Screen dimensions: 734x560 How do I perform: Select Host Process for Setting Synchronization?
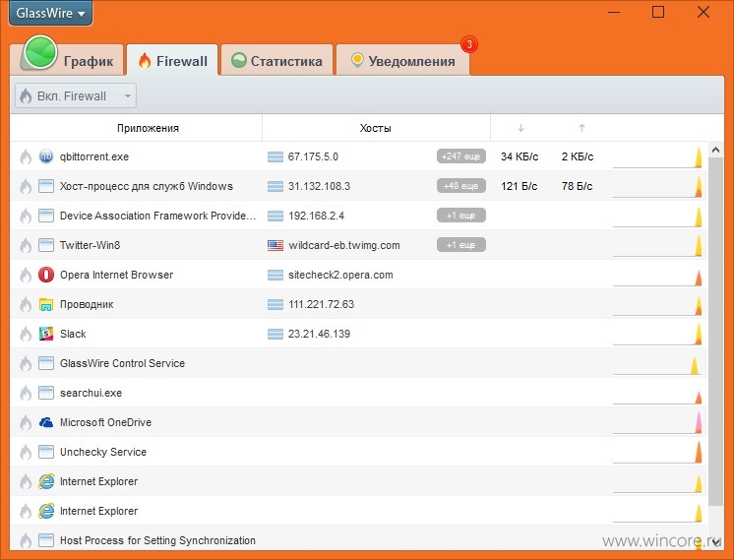tap(157, 540)
